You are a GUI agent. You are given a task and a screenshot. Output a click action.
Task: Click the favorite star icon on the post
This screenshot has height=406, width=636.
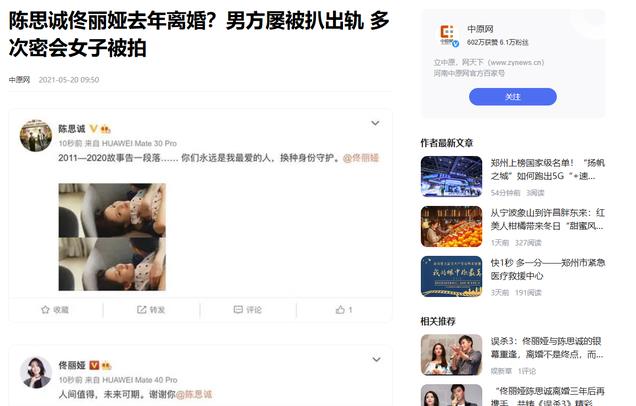tap(45, 310)
